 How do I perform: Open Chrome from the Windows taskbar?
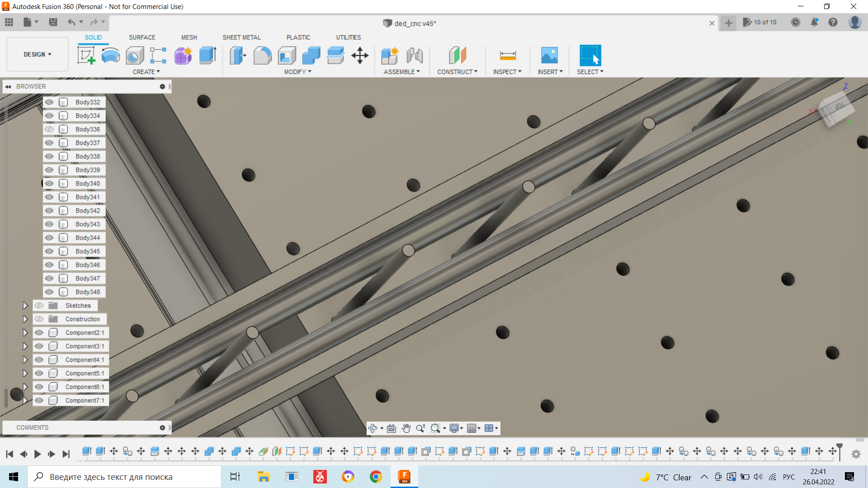point(376,477)
